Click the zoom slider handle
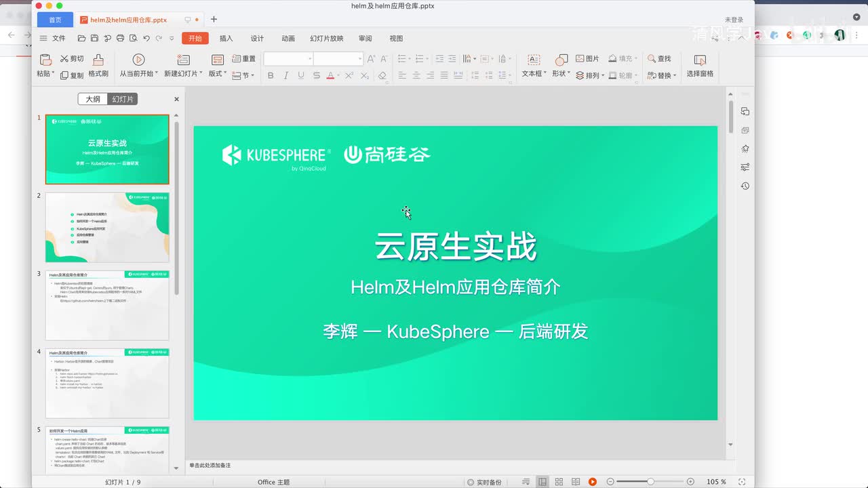868x488 pixels. tap(650, 482)
